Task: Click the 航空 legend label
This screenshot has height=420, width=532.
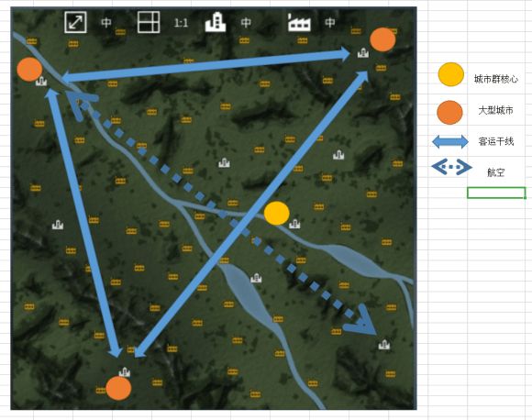Action: coord(495,172)
